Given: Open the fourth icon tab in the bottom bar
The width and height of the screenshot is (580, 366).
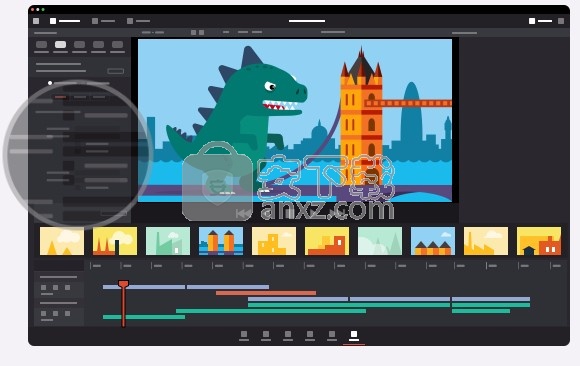Looking at the screenshot, I should 310,335.
